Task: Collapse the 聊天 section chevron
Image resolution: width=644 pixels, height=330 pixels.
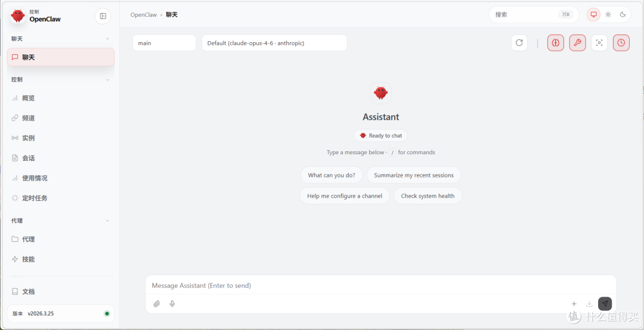Action: pos(107,39)
